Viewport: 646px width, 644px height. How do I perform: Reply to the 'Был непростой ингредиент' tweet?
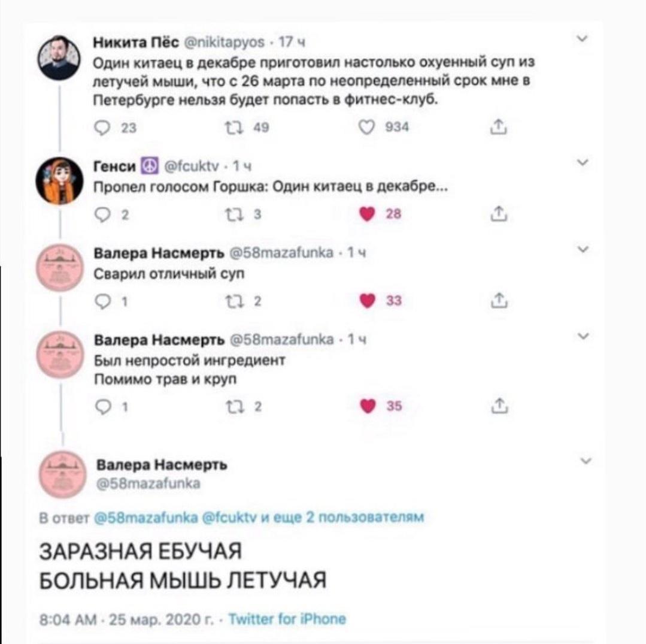pyautogui.click(x=103, y=407)
